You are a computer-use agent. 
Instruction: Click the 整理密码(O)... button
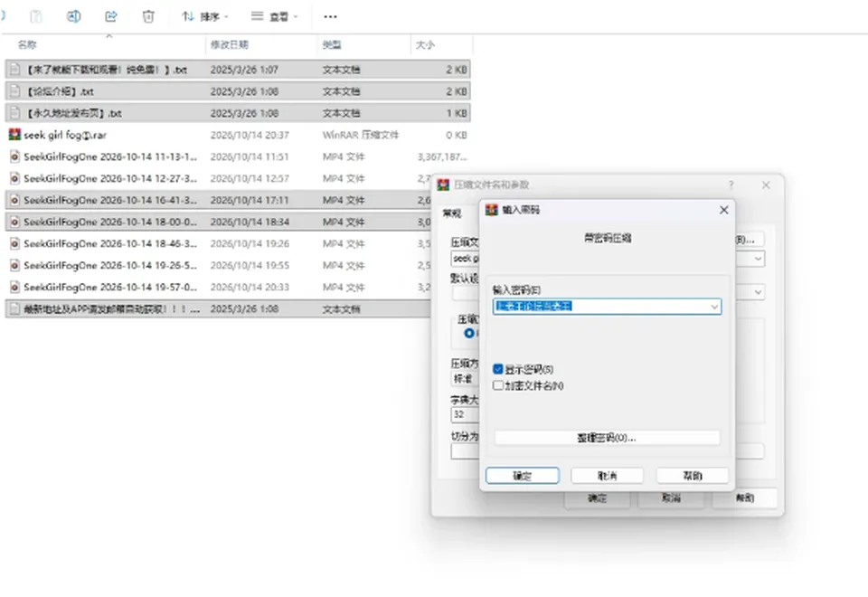[x=607, y=438]
